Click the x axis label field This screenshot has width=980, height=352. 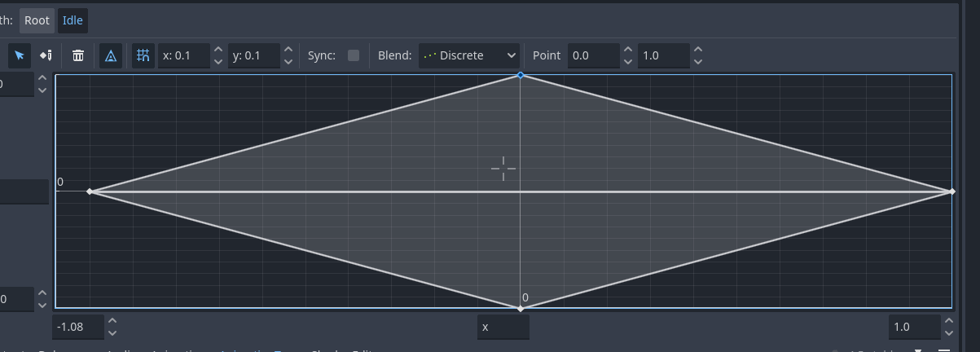point(503,327)
